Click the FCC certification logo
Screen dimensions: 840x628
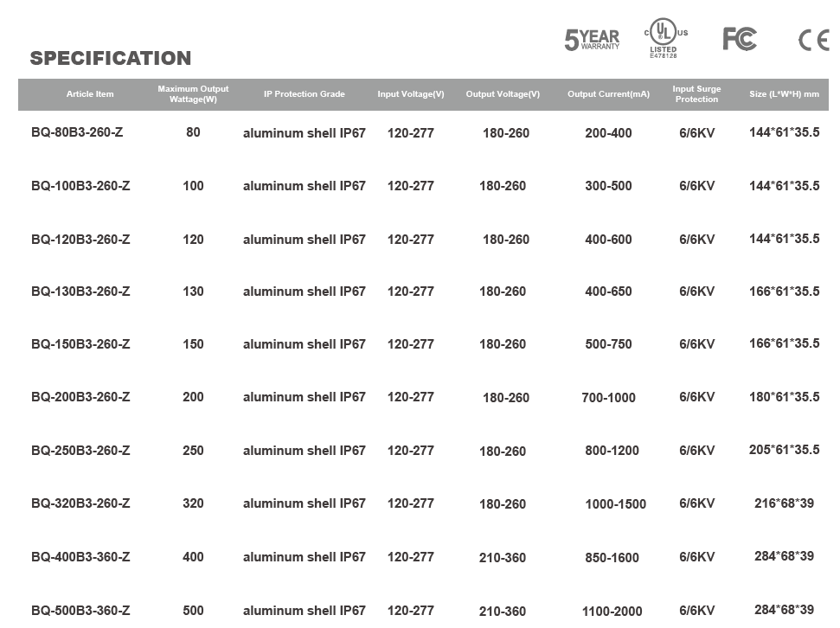(740, 39)
